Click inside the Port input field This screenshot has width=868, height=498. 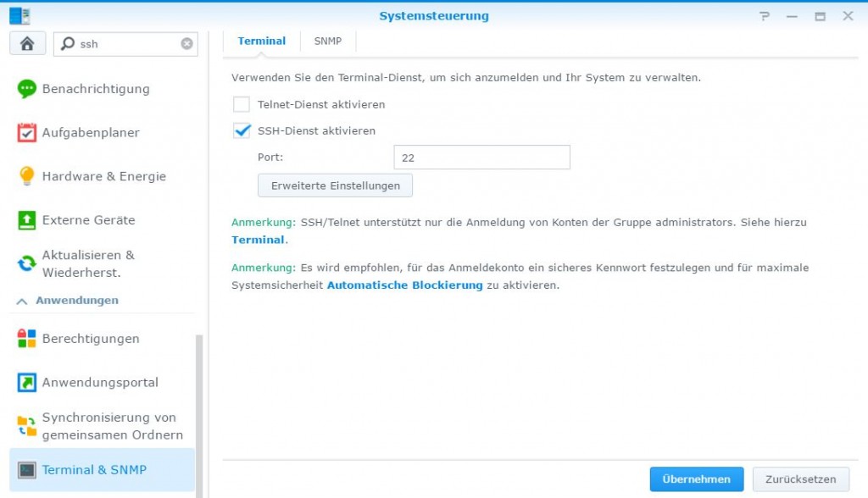(x=481, y=157)
